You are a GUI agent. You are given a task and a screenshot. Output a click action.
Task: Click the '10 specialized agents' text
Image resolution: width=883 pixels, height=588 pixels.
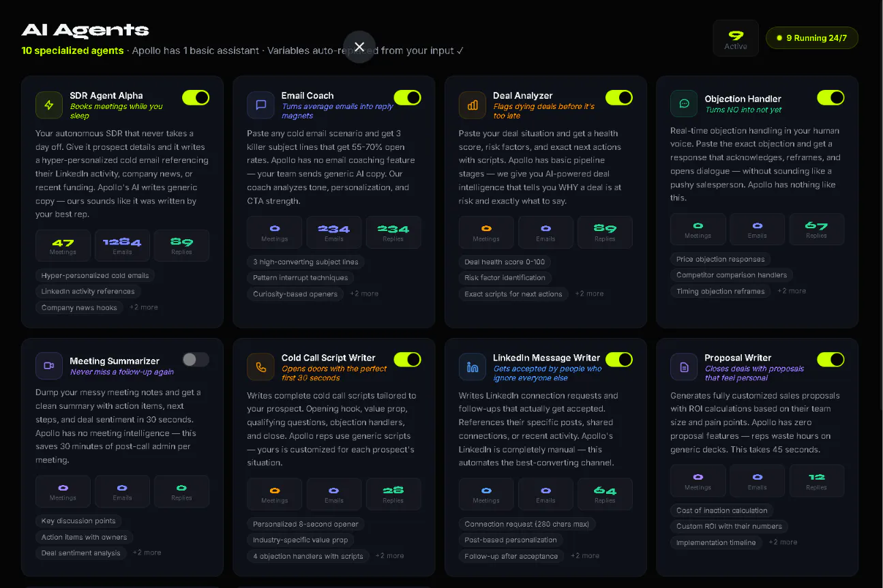click(73, 50)
